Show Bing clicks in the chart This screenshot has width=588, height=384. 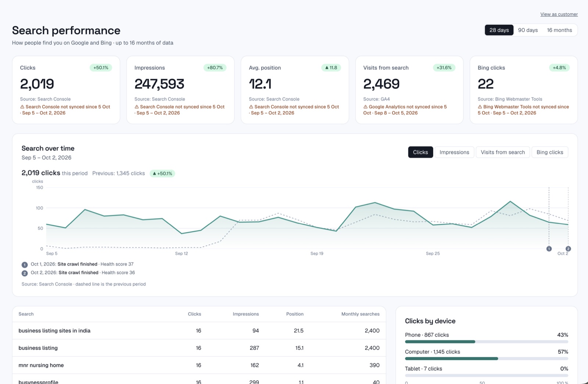[x=550, y=152]
